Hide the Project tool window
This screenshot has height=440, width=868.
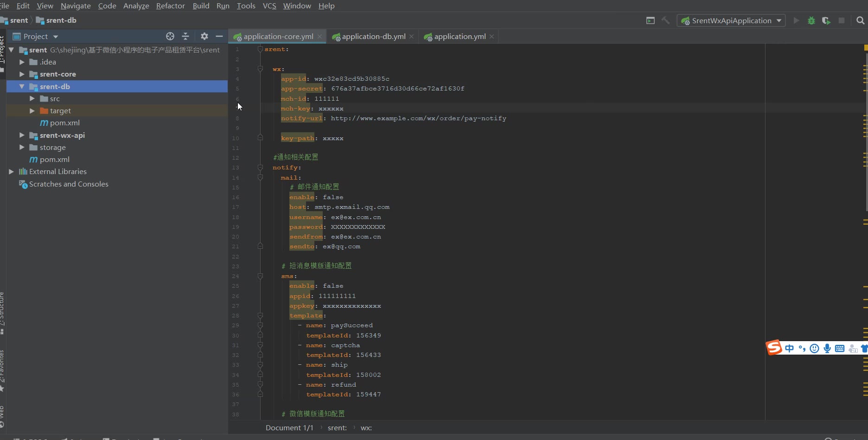(x=219, y=36)
